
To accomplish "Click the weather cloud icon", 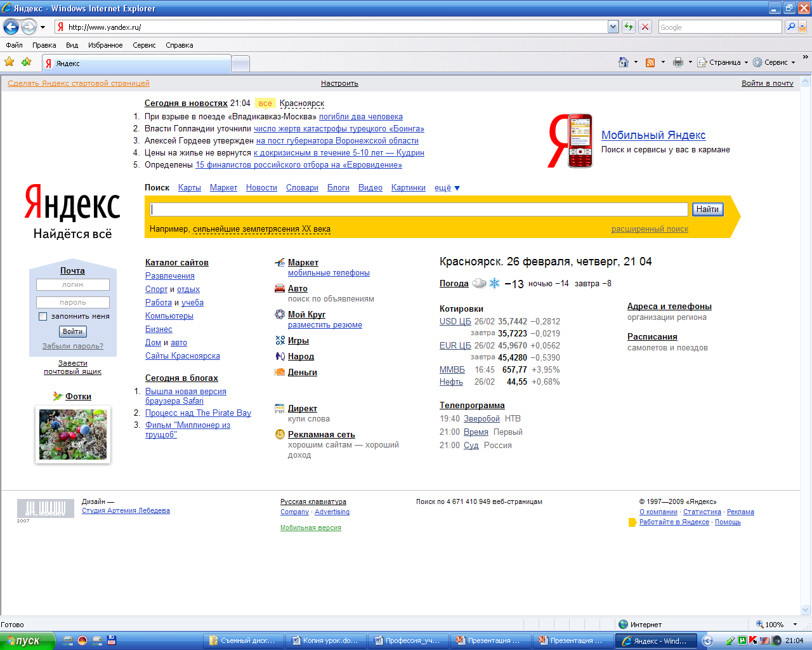I will tap(480, 283).
